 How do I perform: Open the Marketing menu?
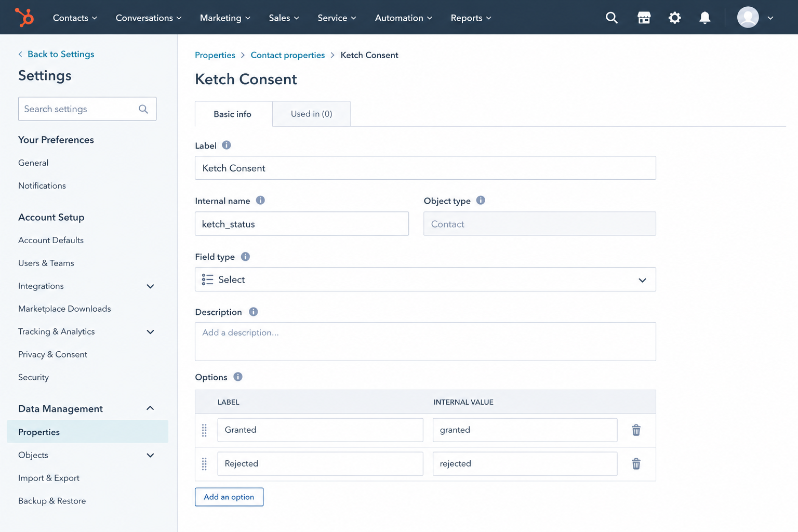click(x=225, y=18)
